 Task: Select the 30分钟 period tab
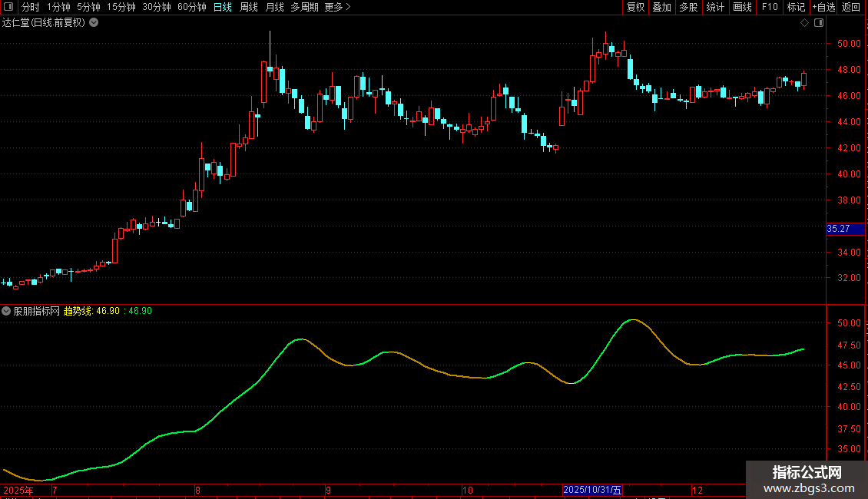pyautogui.click(x=157, y=7)
